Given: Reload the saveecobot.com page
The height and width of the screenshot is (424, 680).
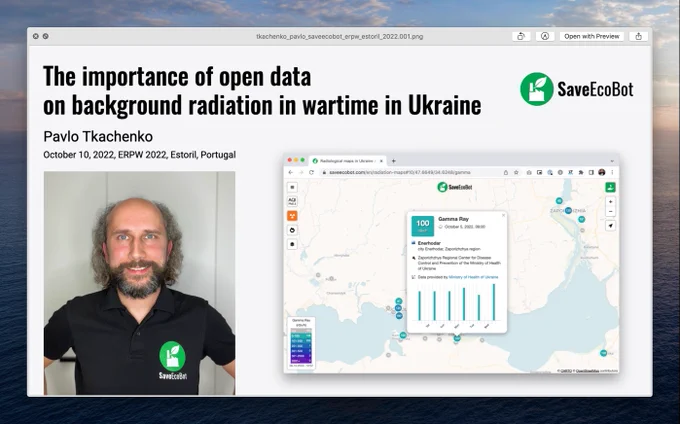Looking at the screenshot, I should 311,172.
